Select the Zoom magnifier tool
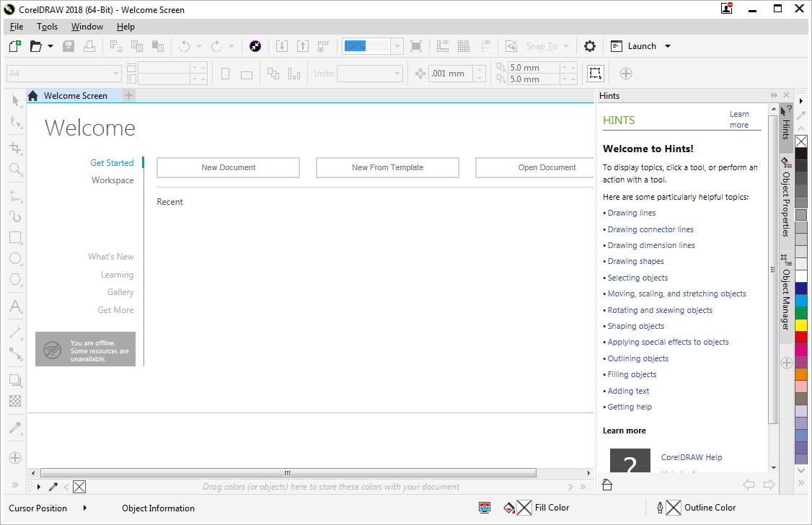The height and width of the screenshot is (525, 812). click(16, 169)
